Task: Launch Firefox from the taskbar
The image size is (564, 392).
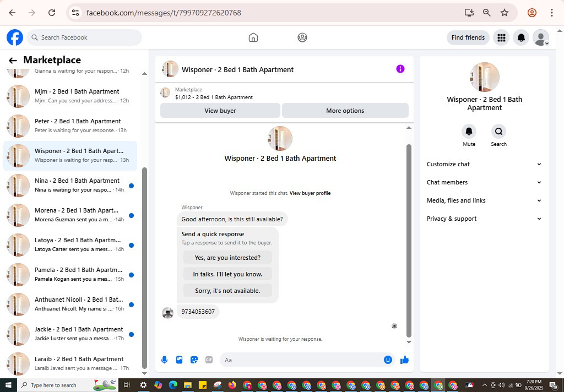Action: click(232, 385)
